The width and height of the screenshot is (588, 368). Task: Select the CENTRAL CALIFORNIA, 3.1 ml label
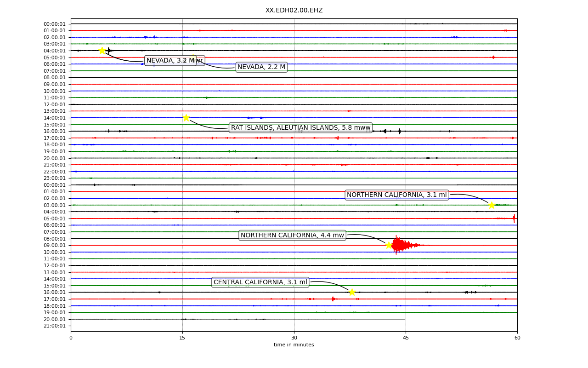(x=260, y=282)
